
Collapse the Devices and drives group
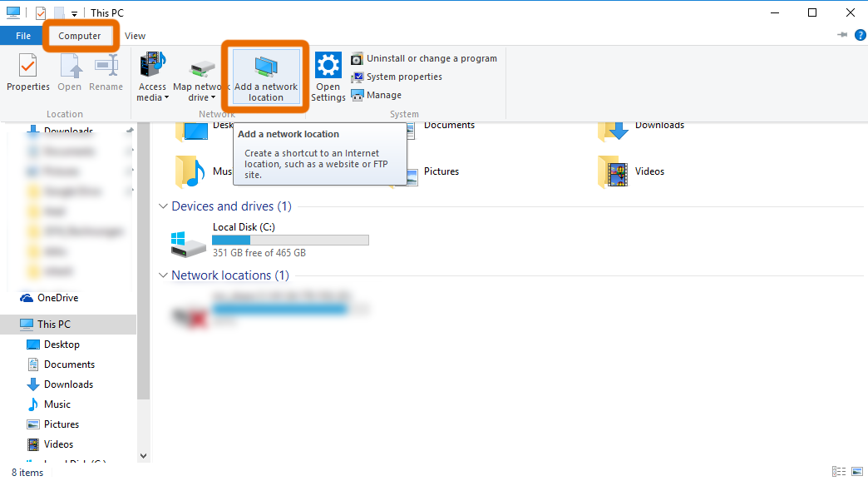(163, 206)
